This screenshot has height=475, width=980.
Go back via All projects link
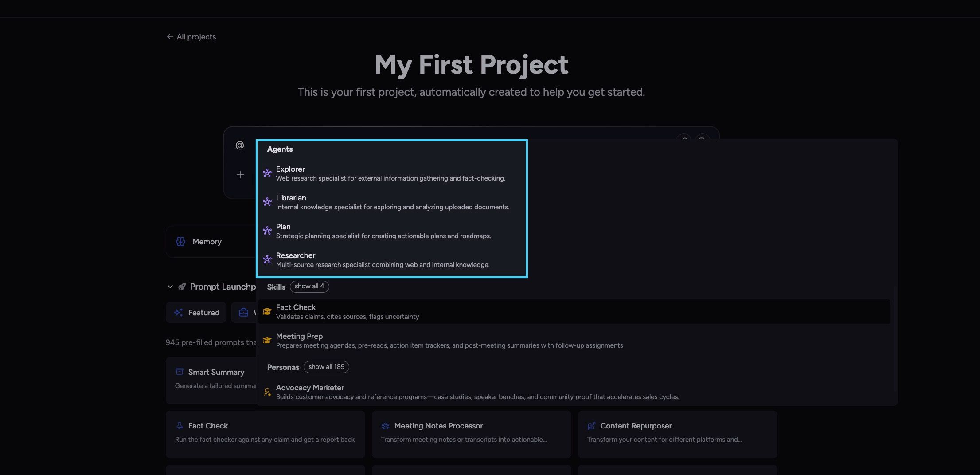coord(191,37)
